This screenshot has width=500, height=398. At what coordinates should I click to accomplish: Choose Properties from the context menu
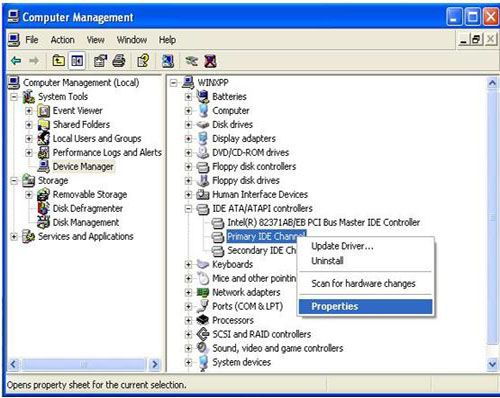point(366,306)
